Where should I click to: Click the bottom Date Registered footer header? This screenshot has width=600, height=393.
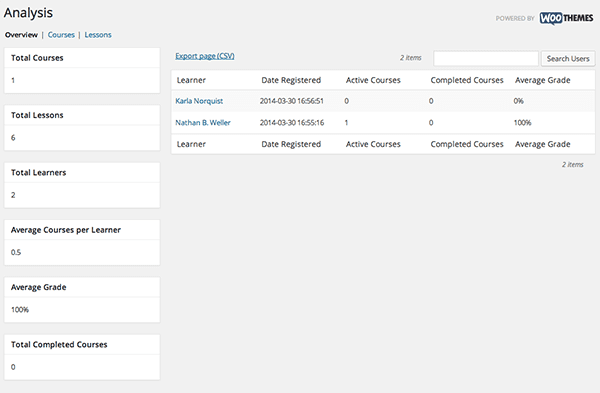(291, 144)
